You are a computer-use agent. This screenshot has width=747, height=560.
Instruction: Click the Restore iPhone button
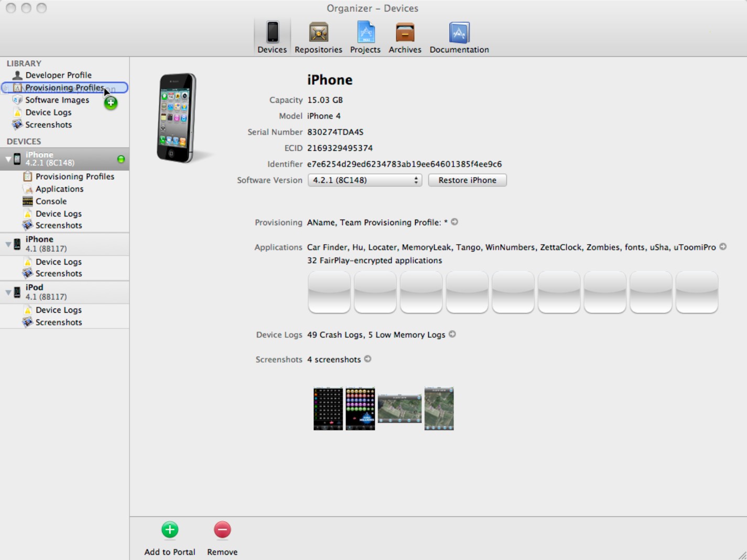pos(468,180)
